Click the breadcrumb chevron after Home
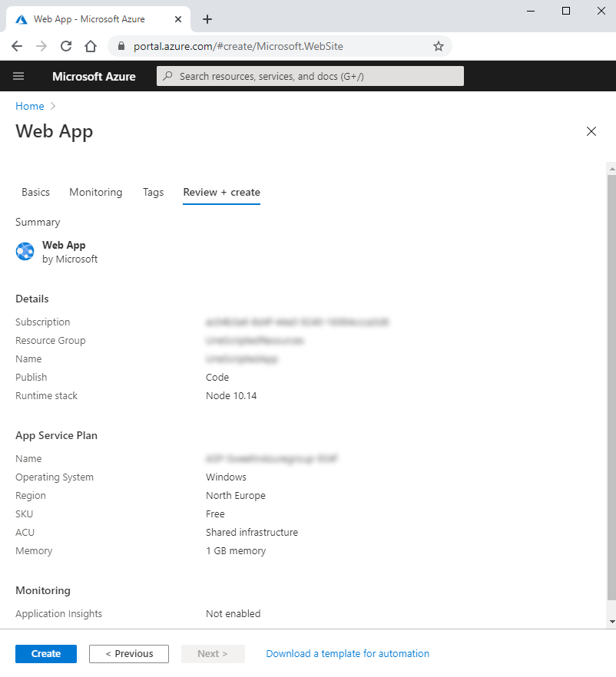 [53, 106]
